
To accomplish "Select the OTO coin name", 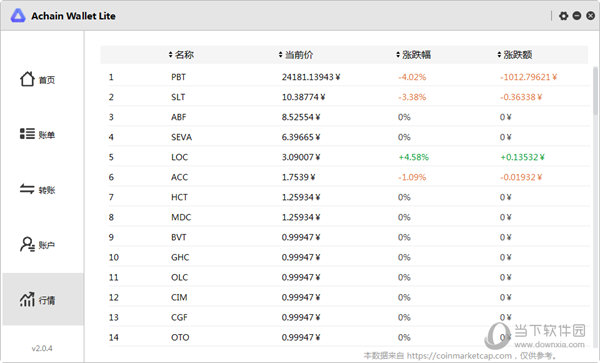I will coord(180,337).
